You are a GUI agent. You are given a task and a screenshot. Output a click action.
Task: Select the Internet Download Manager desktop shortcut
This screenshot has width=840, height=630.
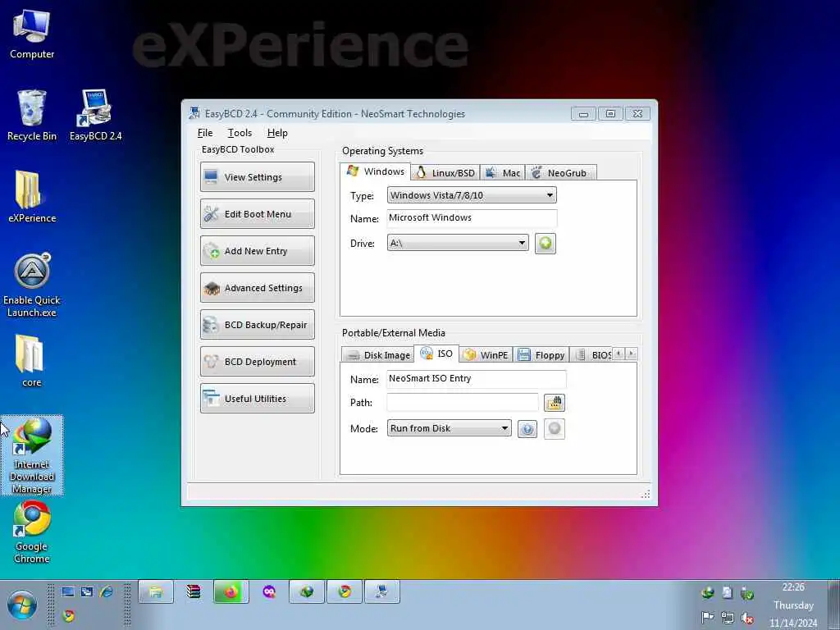pyautogui.click(x=32, y=455)
